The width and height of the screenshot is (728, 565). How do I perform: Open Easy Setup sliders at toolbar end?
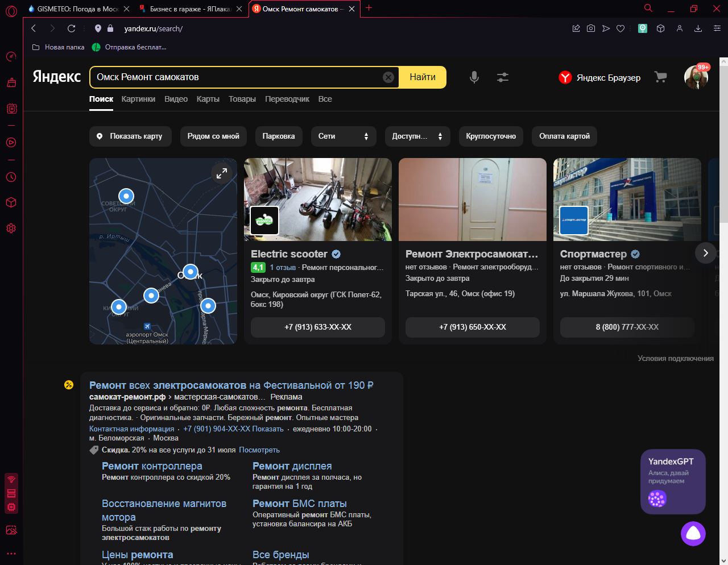pyautogui.click(x=717, y=28)
